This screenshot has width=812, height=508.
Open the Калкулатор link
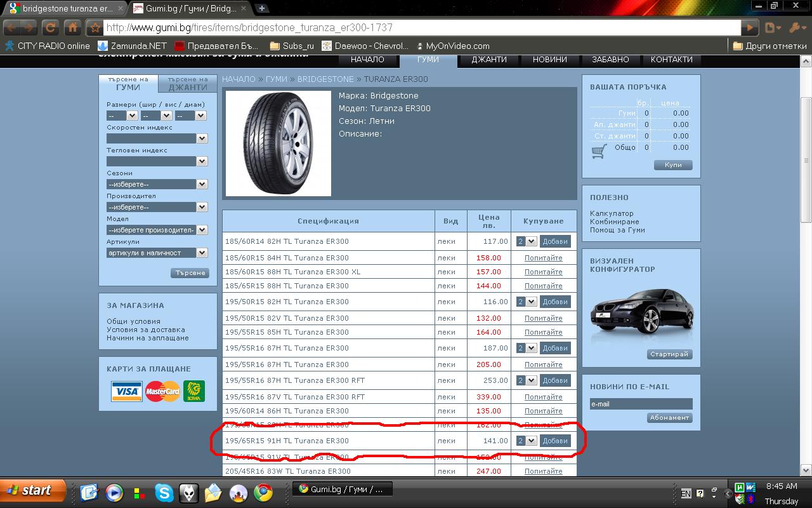[612, 213]
